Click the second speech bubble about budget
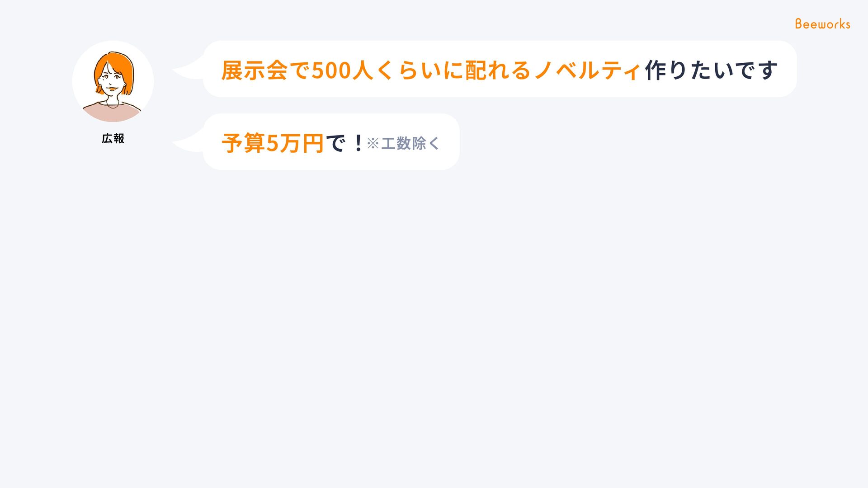Screen dimensions: 868x488 (x=331, y=142)
